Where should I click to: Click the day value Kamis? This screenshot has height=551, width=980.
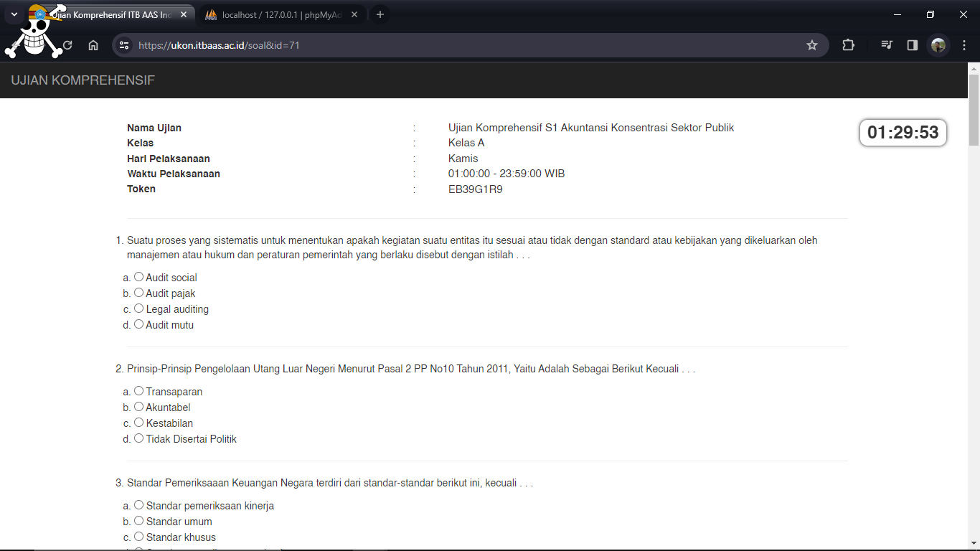pos(463,159)
